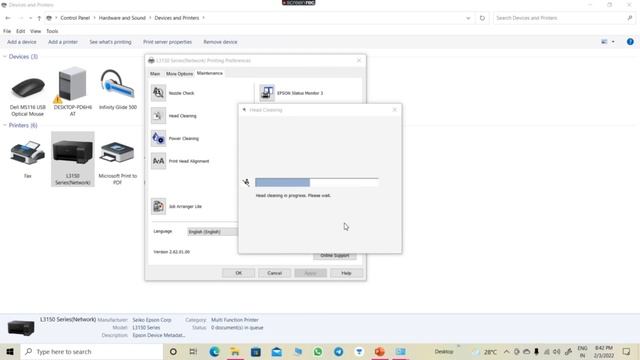Click the Cortana circle on taskbar
The image size is (640, 360).
pos(173,351)
